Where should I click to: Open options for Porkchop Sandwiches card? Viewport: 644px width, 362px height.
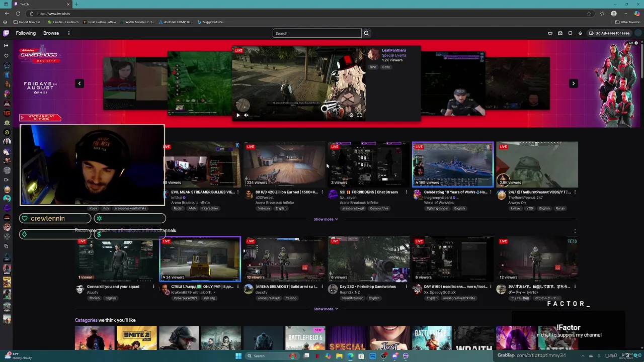[x=407, y=287]
